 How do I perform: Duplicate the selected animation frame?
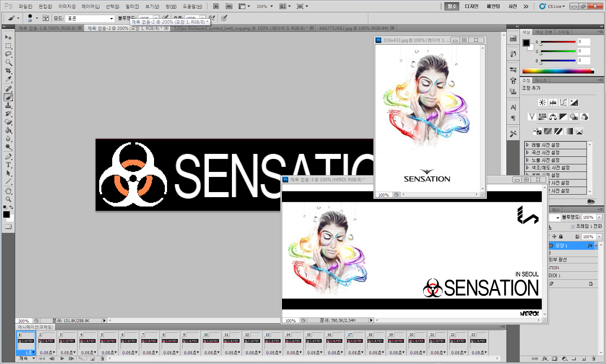92,359
